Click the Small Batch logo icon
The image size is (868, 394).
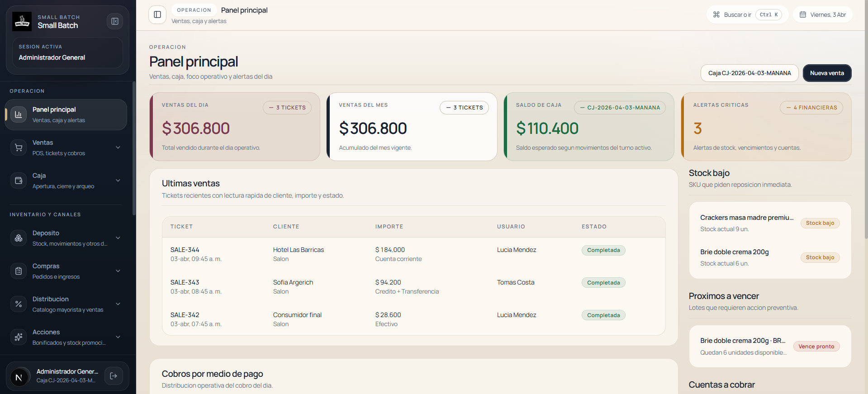(22, 21)
